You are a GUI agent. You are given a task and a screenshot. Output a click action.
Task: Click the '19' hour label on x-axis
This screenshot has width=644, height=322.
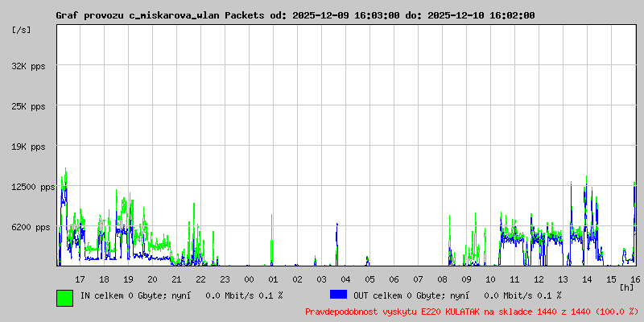pyautogui.click(x=128, y=279)
